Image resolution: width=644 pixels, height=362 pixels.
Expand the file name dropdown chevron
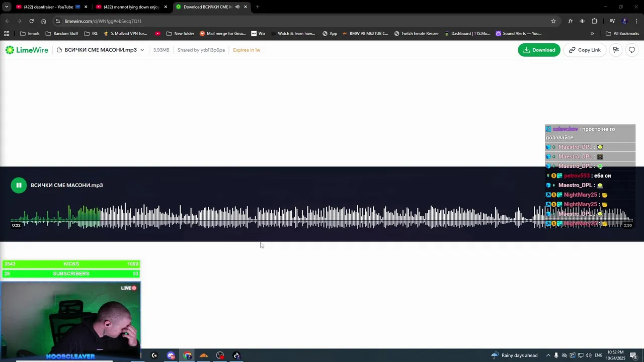pos(142,50)
